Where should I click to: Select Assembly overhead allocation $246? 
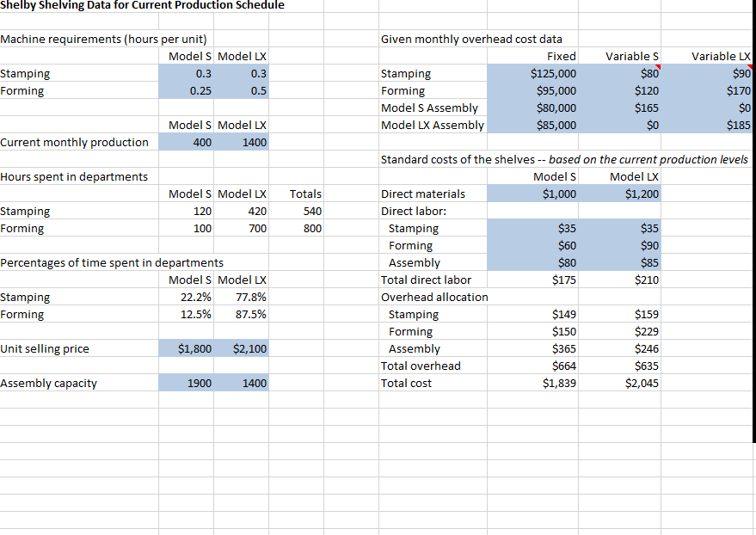(619, 349)
